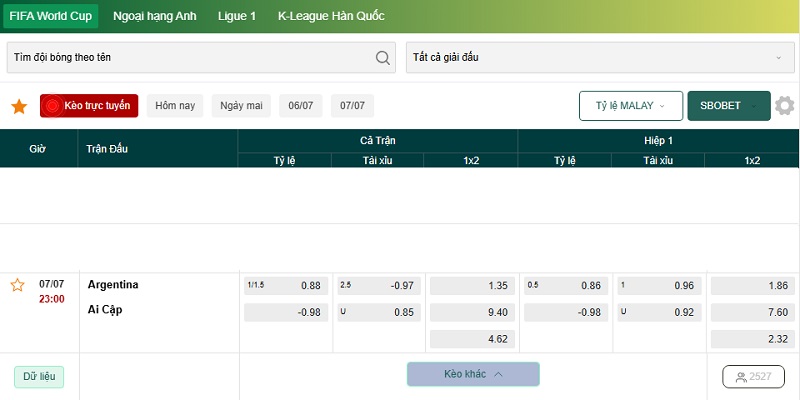
Task: Select full-match handicap odds 0.88
Action: tap(286, 286)
